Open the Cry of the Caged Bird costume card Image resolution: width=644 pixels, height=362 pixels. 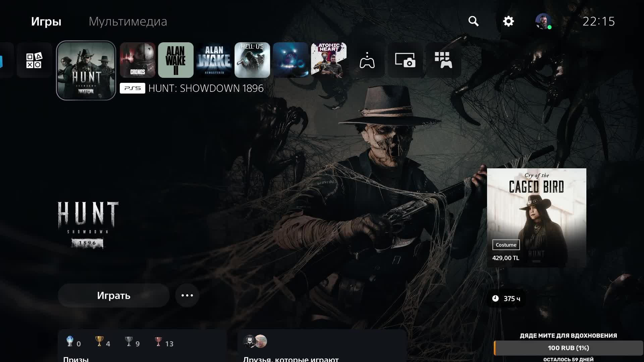pyautogui.click(x=536, y=218)
